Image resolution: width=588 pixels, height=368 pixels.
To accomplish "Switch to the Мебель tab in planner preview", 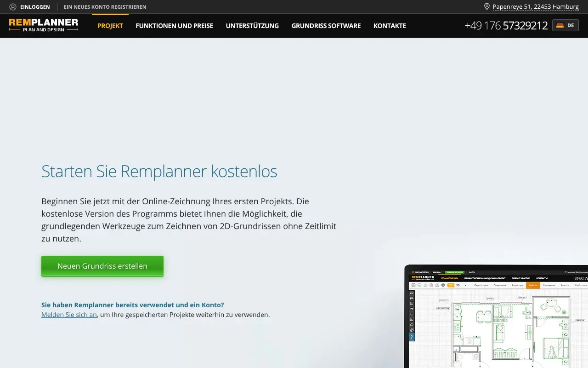I will click(533, 285).
